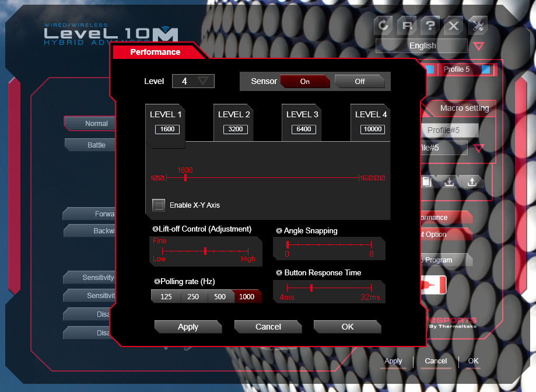The height and width of the screenshot is (392, 536).
Task: Click the partly hidden Option button on the right
Action: [446, 235]
